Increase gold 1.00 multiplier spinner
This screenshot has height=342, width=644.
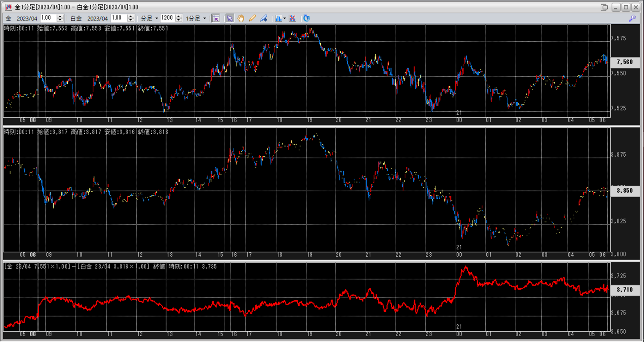(x=60, y=16)
